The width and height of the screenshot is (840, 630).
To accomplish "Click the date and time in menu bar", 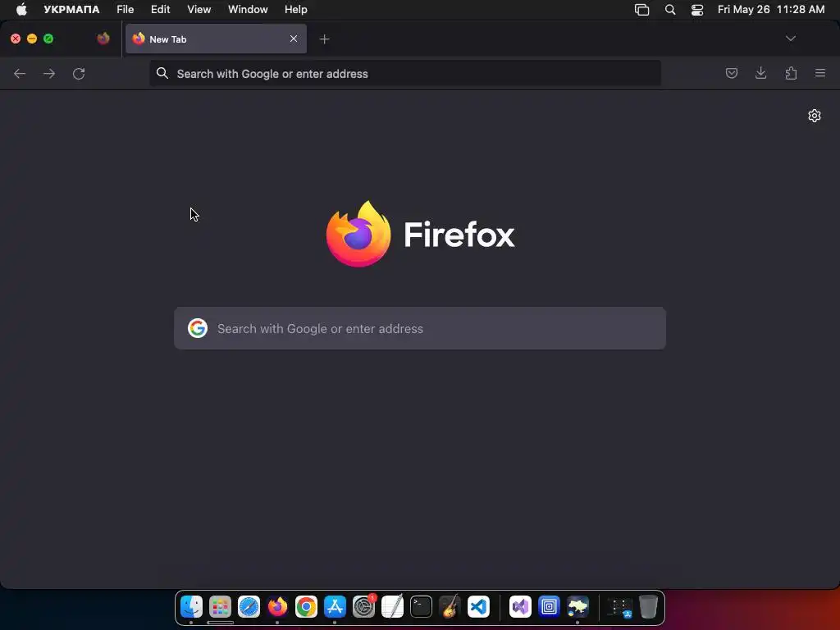I will [x=771, y=9].
